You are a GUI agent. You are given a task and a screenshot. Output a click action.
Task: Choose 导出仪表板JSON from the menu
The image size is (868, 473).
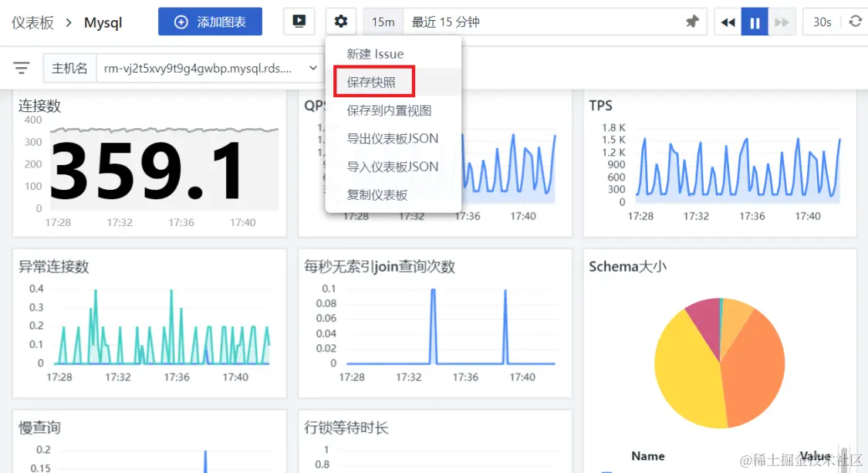point(393,138)
